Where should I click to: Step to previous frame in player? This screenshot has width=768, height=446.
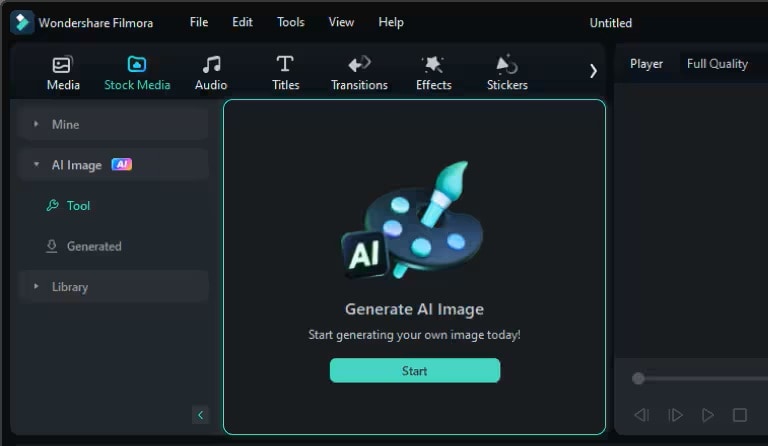pyautogui.click(x=642, y=415)
